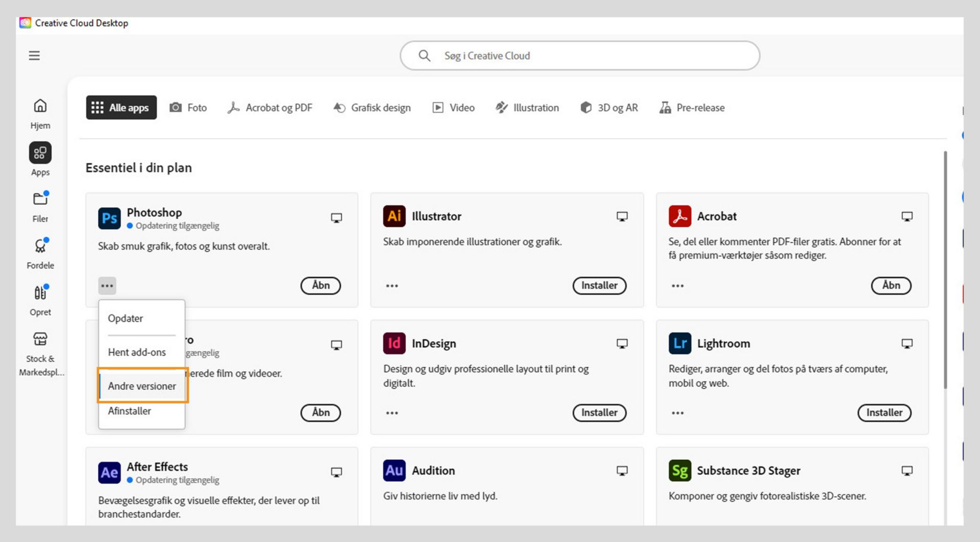Screen dimensions: 980x542
Task: Open Filer in the sidebar
Action: (40, 206)
